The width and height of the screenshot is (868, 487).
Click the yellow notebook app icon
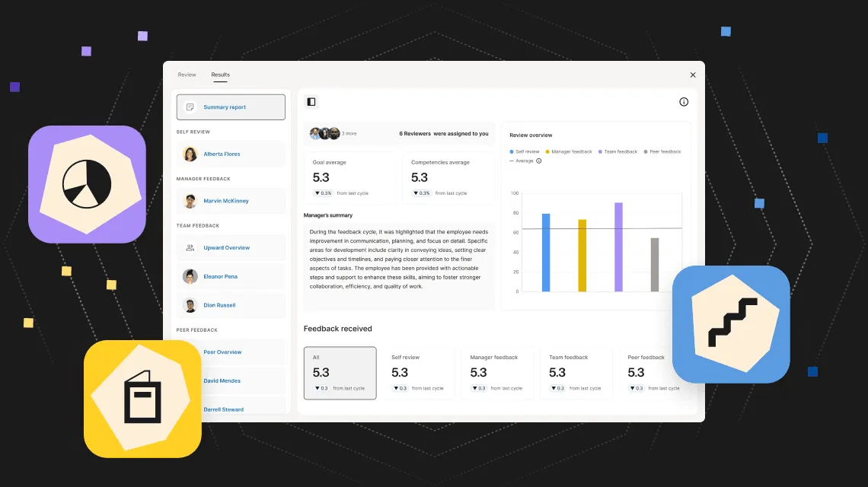tap(142, 399)
